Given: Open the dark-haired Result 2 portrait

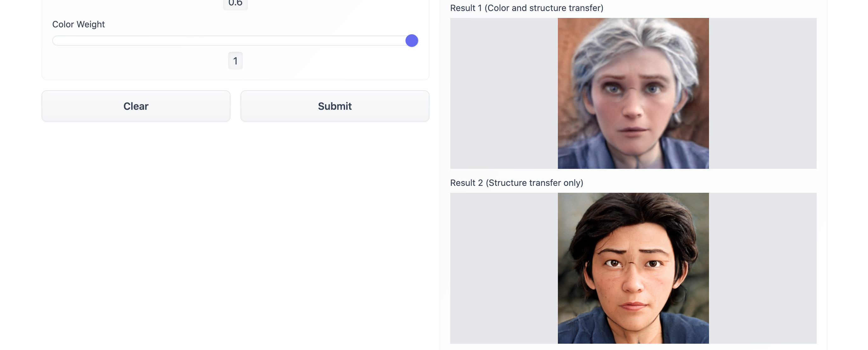Looking at the screenshot, I should pos(633,268).
